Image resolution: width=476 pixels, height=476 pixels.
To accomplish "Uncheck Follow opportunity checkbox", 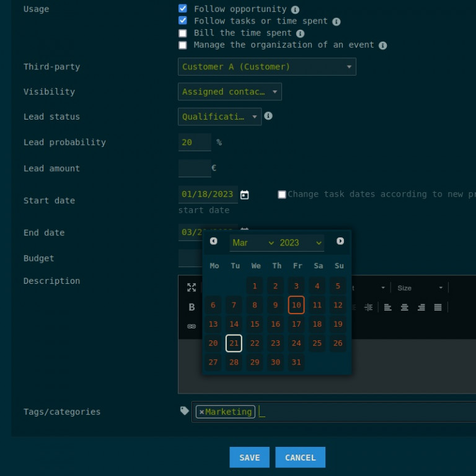I will click(x=183, y=9).
